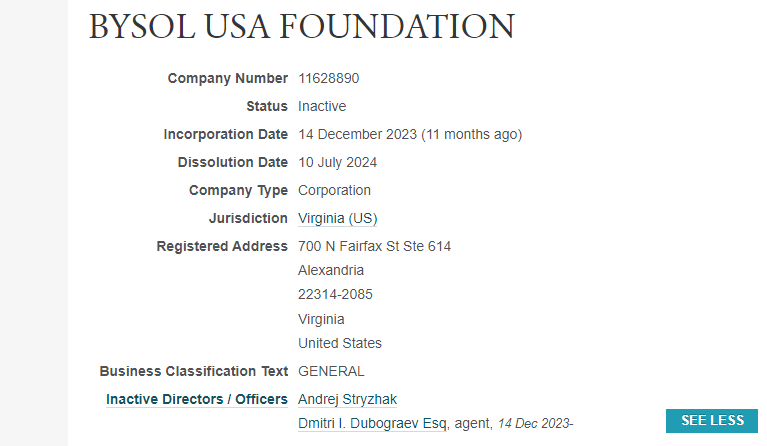Open the Virginia (US) jurisdiction link

(337, 218)
